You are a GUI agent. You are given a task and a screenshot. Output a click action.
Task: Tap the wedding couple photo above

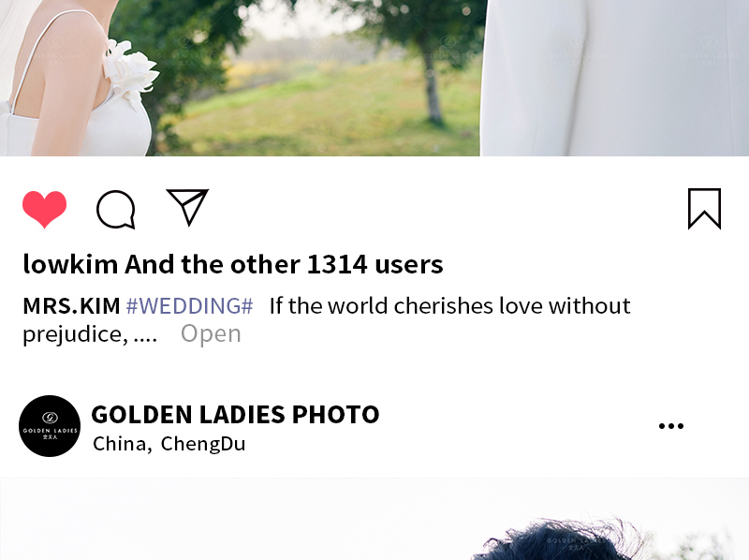tap(374, 78)
